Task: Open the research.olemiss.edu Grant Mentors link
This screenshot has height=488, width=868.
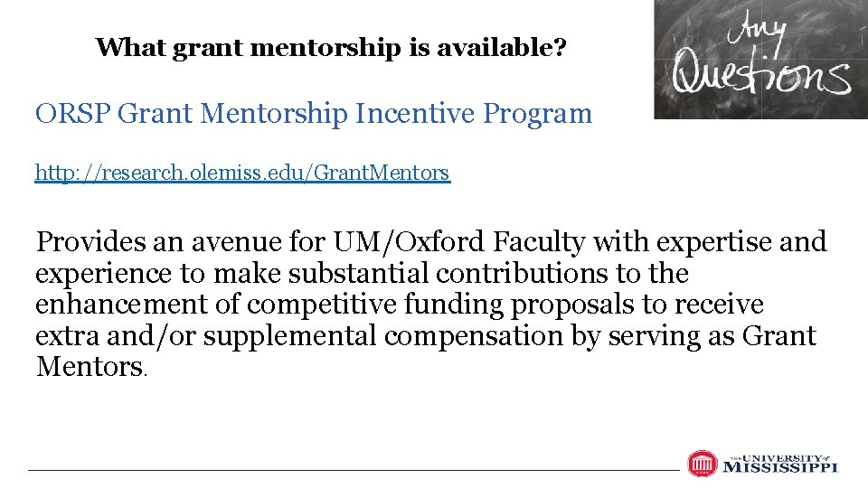Action: tap(241, 173)
